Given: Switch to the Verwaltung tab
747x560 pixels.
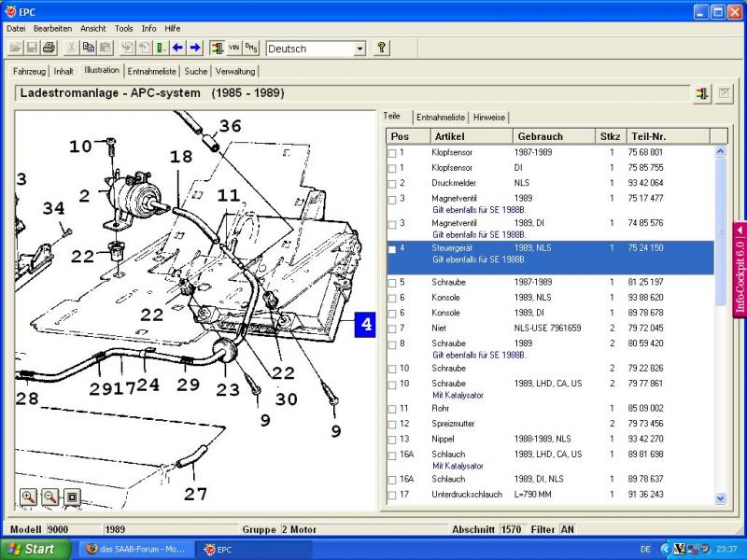Looking at the screenshot, I should pos(235,72).
